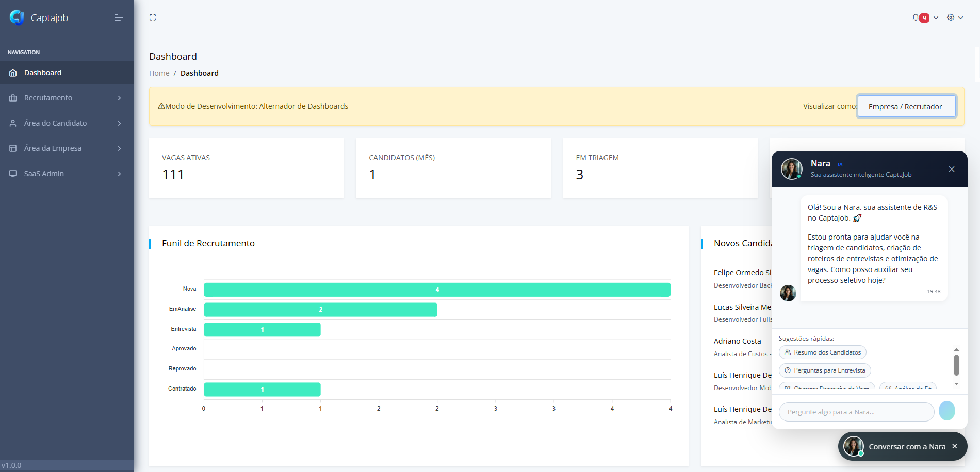
Task: Dismiss the Conversar com a Nara pill
Action: [955, 446]
